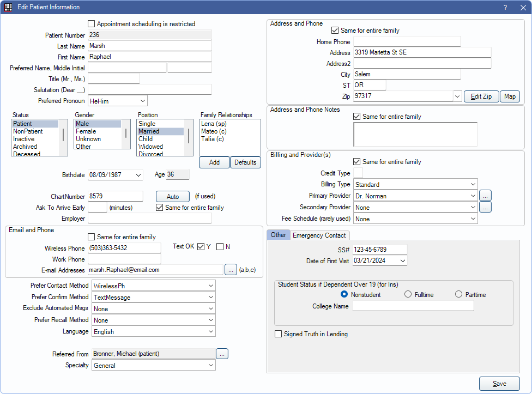The image size is (532, 394).
Task: Open the Primary Provider picker ellipsis button
Action: [x=485, y=196]
